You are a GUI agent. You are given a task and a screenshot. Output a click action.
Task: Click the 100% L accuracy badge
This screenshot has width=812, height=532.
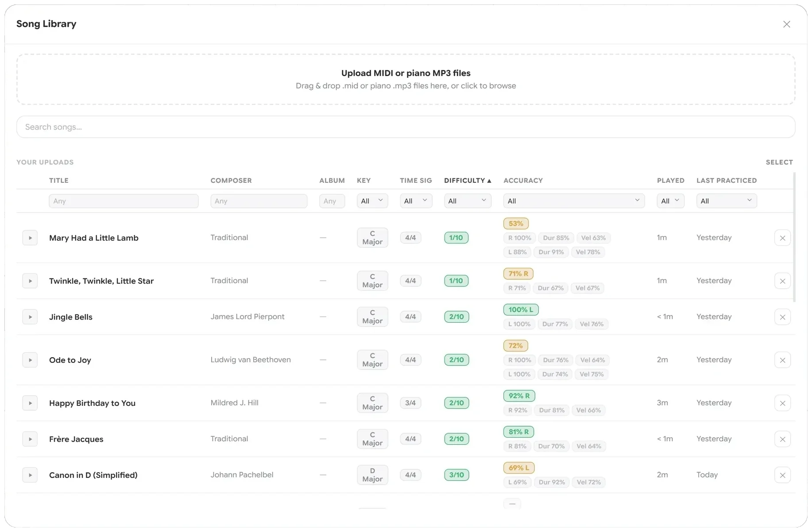coord(521,310)
